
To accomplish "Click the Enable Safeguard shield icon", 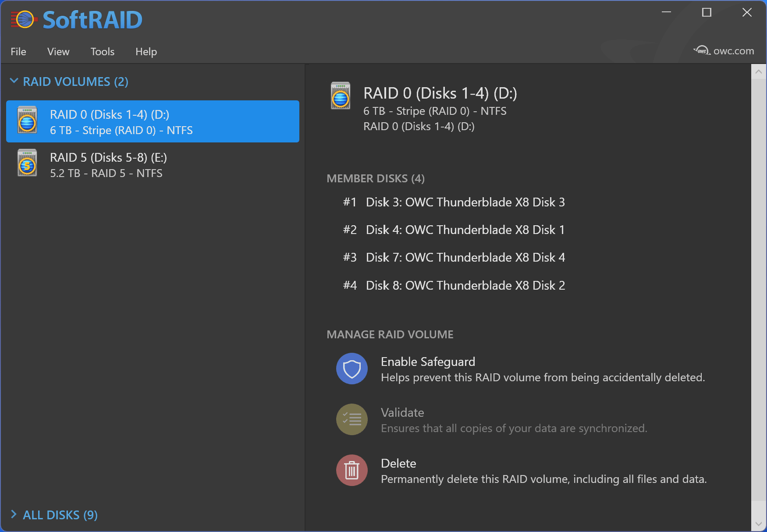I will point(352,369).
